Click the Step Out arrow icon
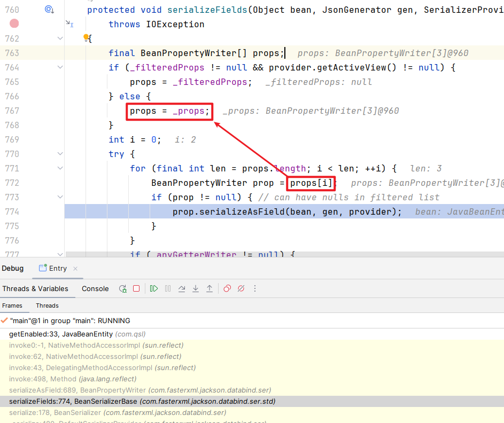The image size is (504, 423). (x=210, y=288)
